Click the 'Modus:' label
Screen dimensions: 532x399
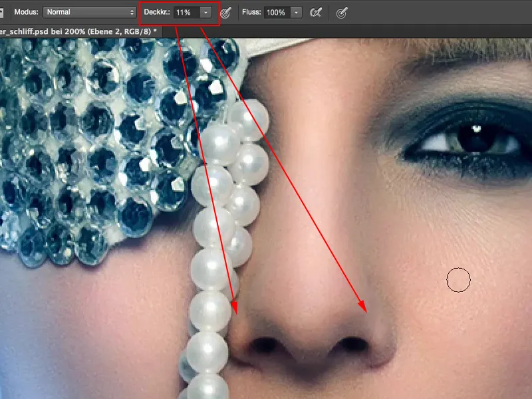point(26,12)
